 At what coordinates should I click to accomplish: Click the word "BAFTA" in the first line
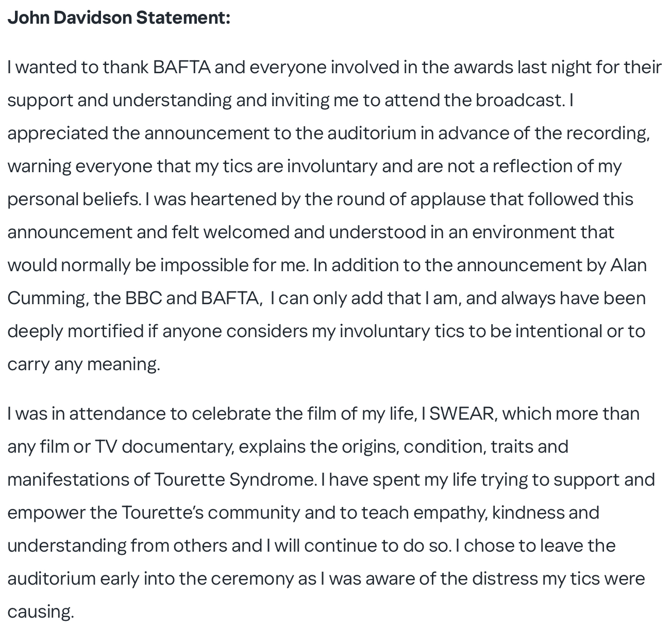pos(181,67)
